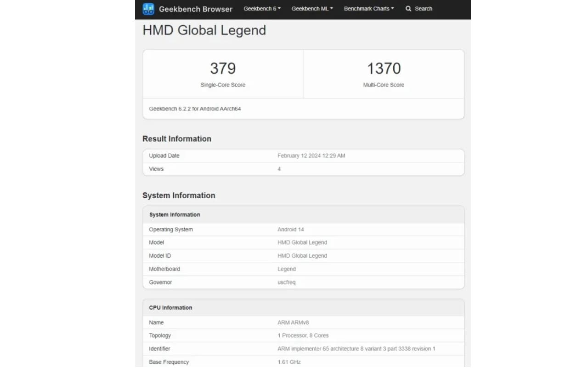The image size is (588, 368).
Task: Click the topology value 1 Processor, 8 Cores
Action: tap(303, 336)
